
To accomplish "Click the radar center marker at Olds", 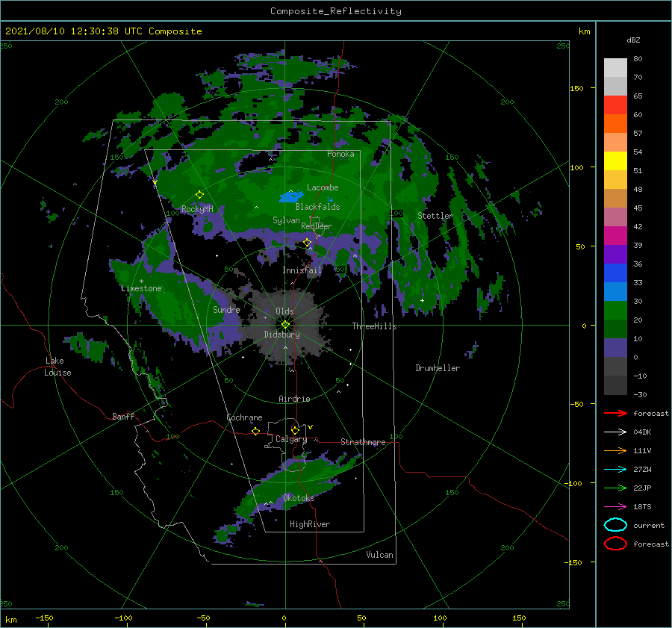I will (x=285, y=325).
